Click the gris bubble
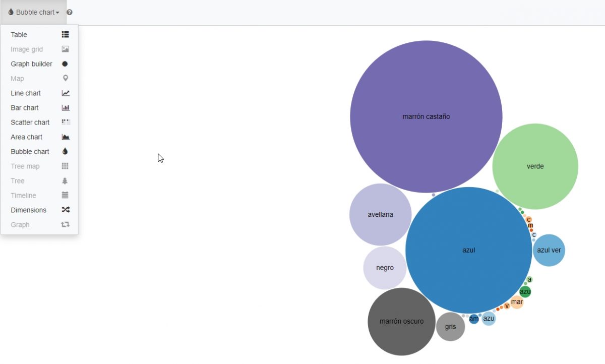 pos(450,327)
